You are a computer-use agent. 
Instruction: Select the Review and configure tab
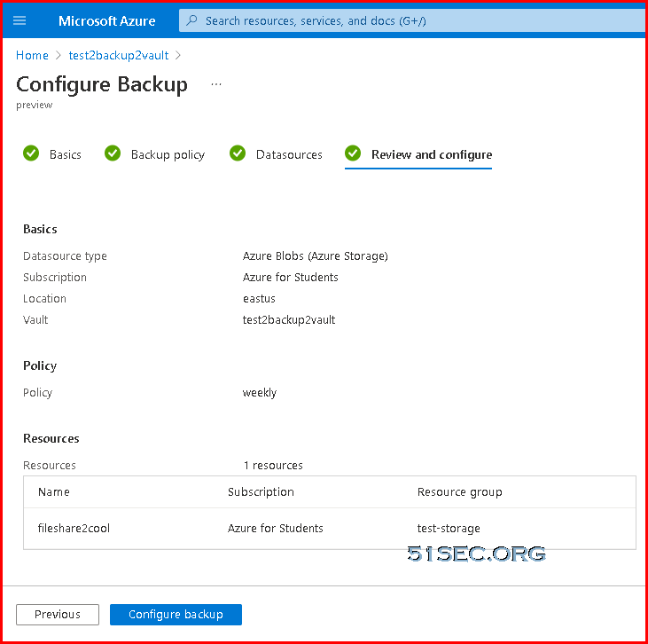418,155
